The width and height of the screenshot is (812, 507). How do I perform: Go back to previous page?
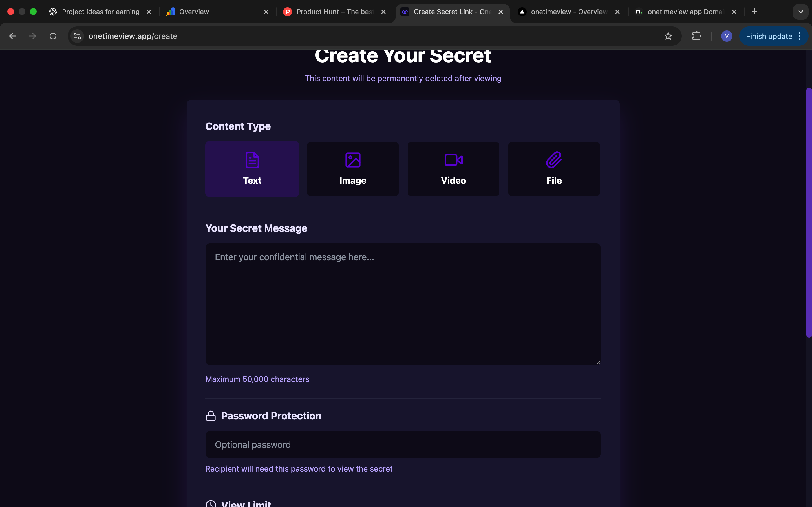coord(12,36)
